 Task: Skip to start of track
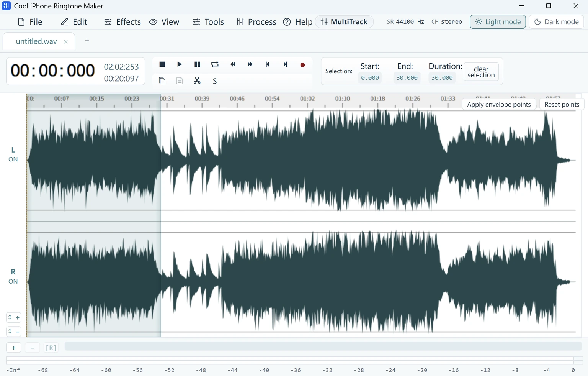[268, 64]
